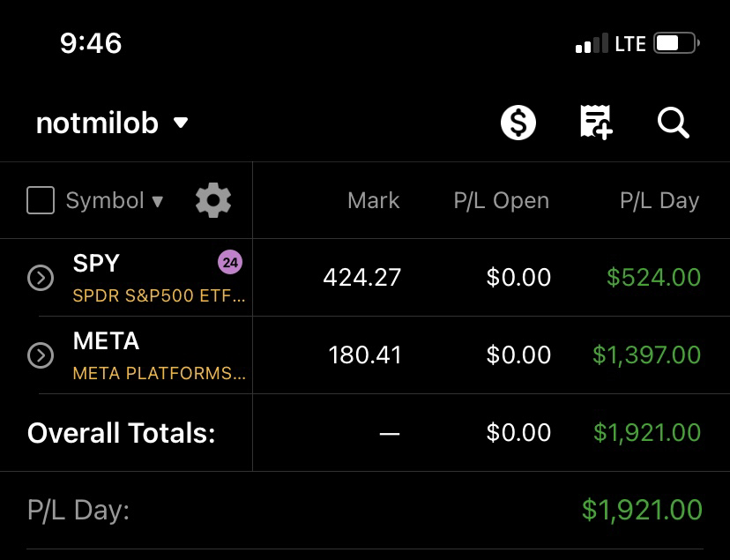Open the search magnifier icon
The height and width of the screenshot is (560, 730).
point(674,123)
